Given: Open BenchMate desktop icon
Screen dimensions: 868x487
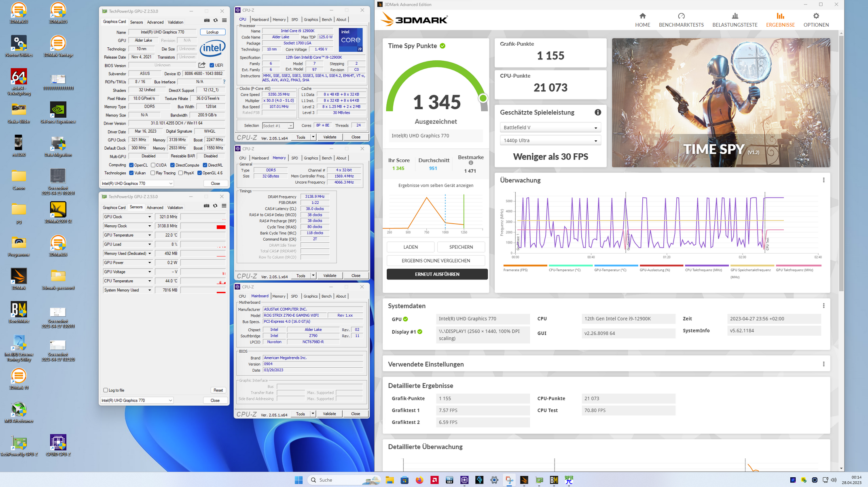Looking at the screenshot, I should (19, 312).
